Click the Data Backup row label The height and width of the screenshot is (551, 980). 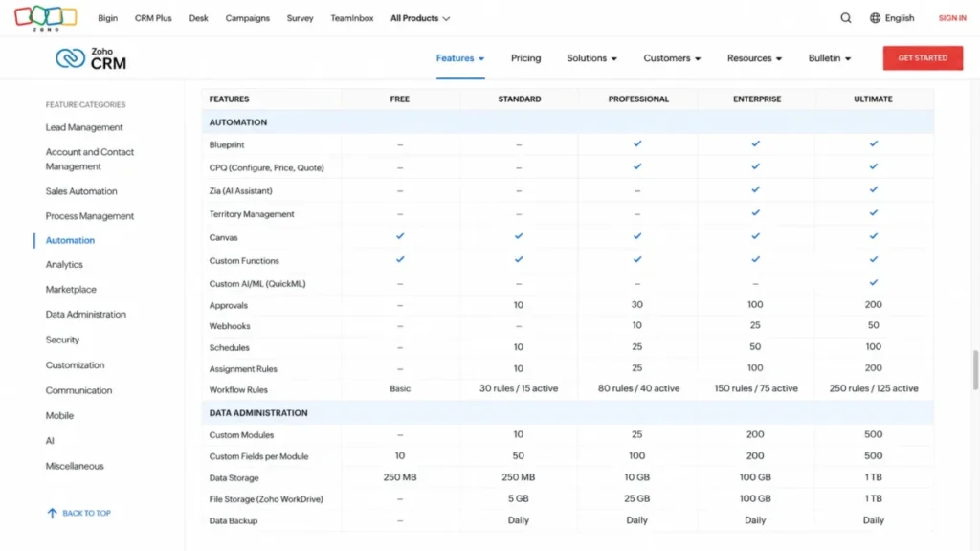(234, 520)
